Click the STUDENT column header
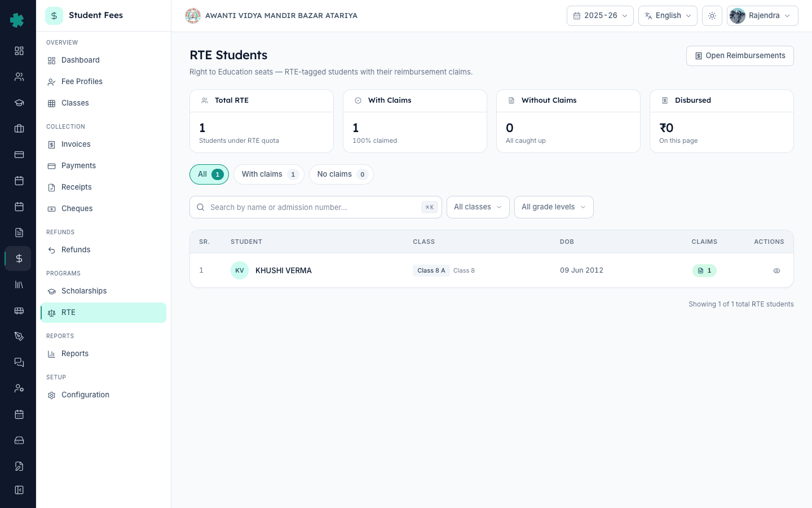Screen dimensions: 812x508 (x=246, y=242)
